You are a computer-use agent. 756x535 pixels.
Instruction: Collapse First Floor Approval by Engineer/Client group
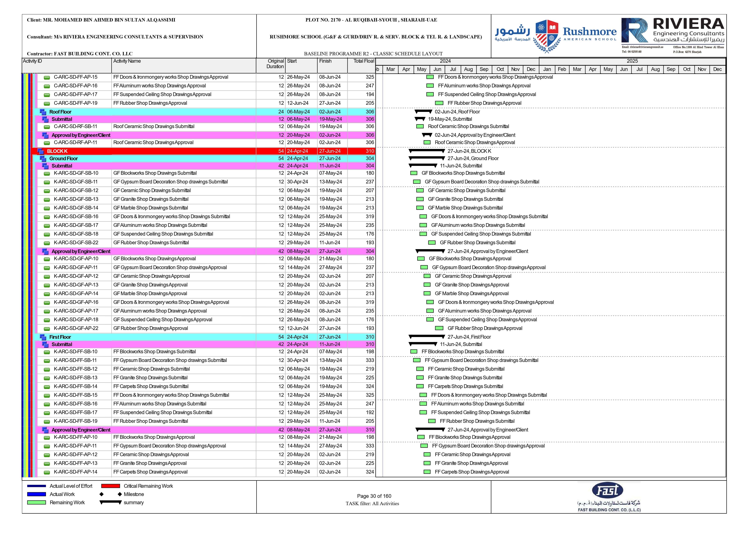(x=45, y=430)
